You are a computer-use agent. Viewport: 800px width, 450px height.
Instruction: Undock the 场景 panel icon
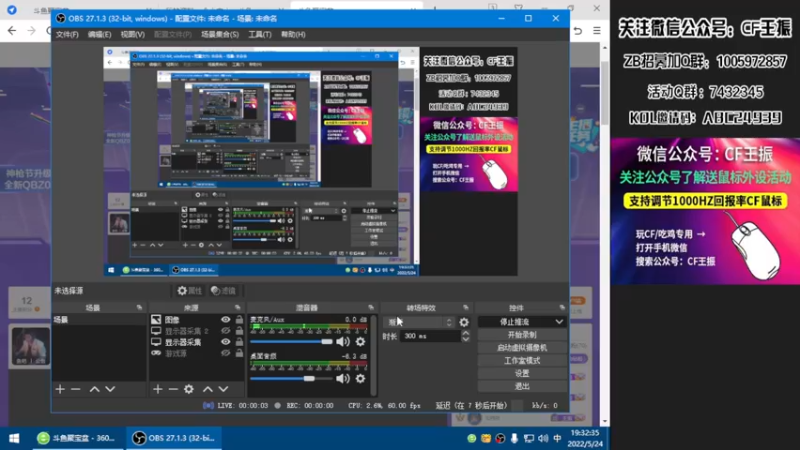pyautogui.click(x=139, y=308)
